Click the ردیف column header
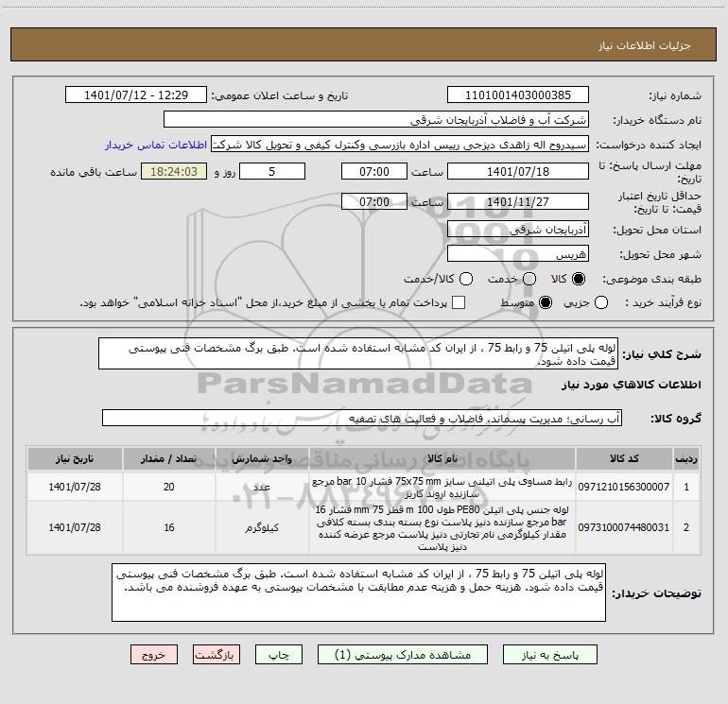The image size is (728, 704). (686, 458)
